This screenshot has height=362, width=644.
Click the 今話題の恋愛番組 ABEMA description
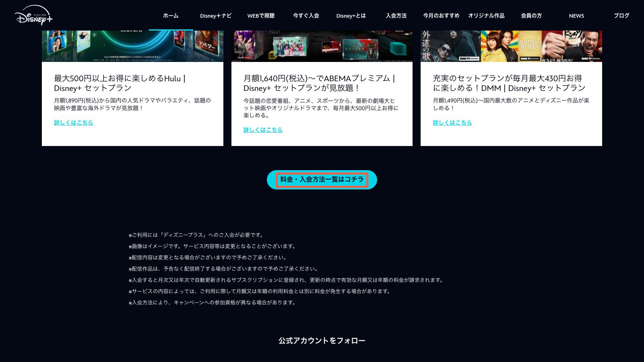(x=321, y=108)
